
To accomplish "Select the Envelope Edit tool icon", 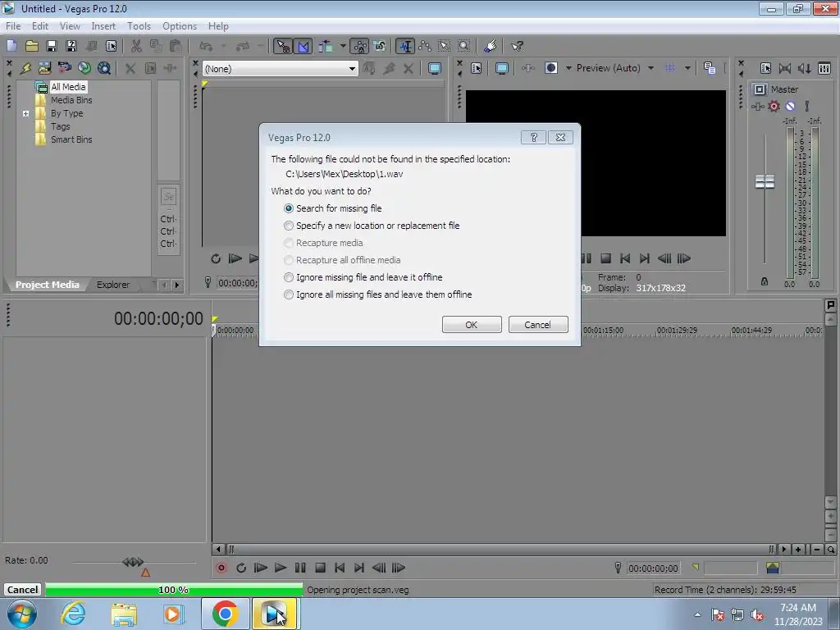I will 425,47.
